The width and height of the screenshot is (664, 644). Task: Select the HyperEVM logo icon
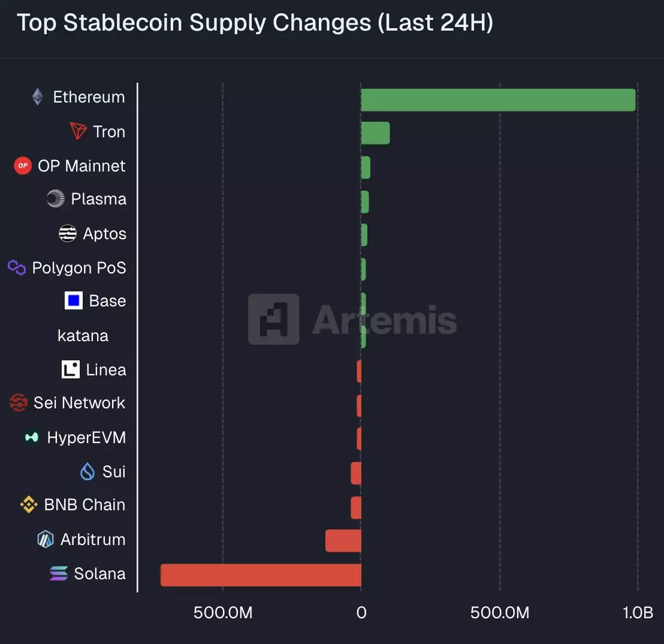[x=32, y=438]
